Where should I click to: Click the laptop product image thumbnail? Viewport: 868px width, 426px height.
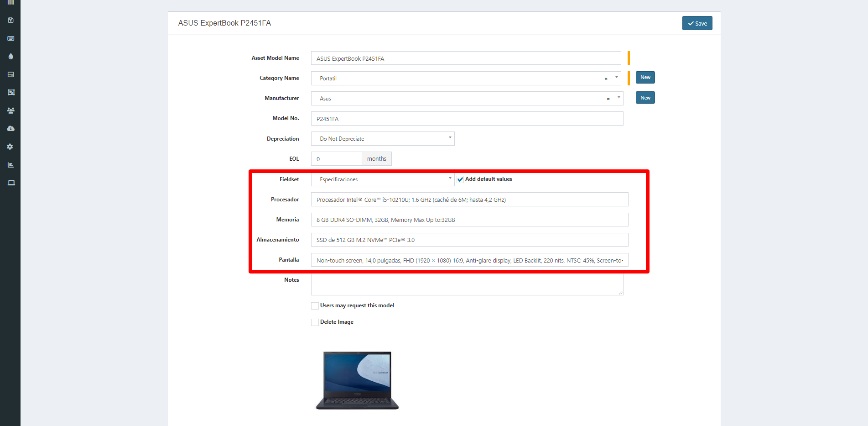coord(357,380)
